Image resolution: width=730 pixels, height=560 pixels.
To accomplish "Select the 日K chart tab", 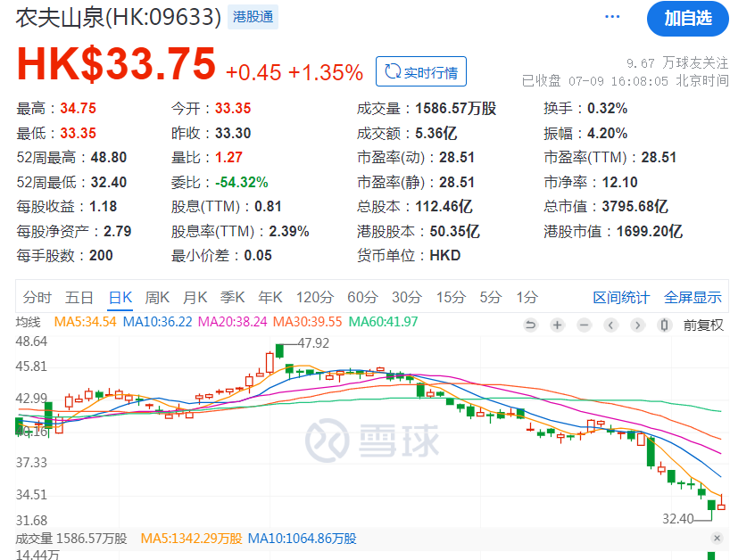I will click(120, 297).
